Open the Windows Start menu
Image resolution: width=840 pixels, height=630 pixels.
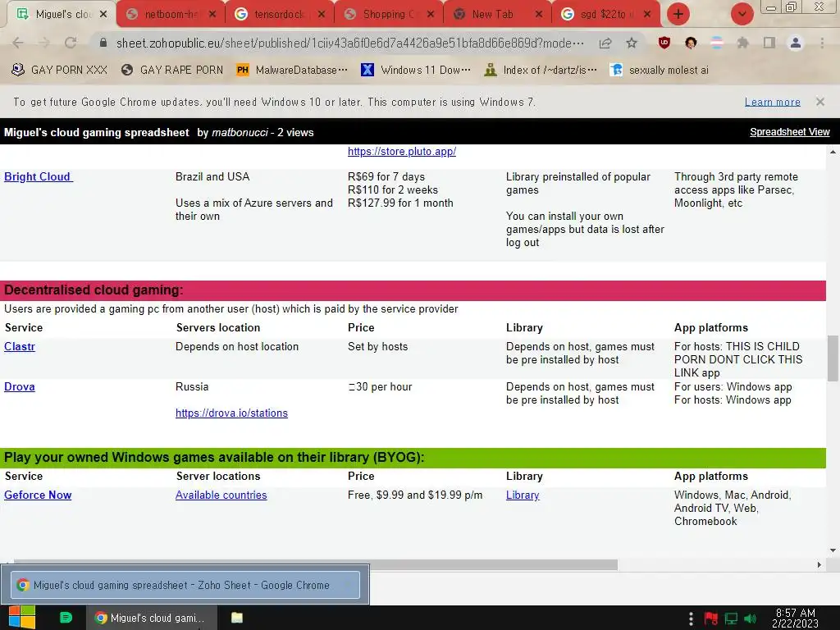(22, 618)
